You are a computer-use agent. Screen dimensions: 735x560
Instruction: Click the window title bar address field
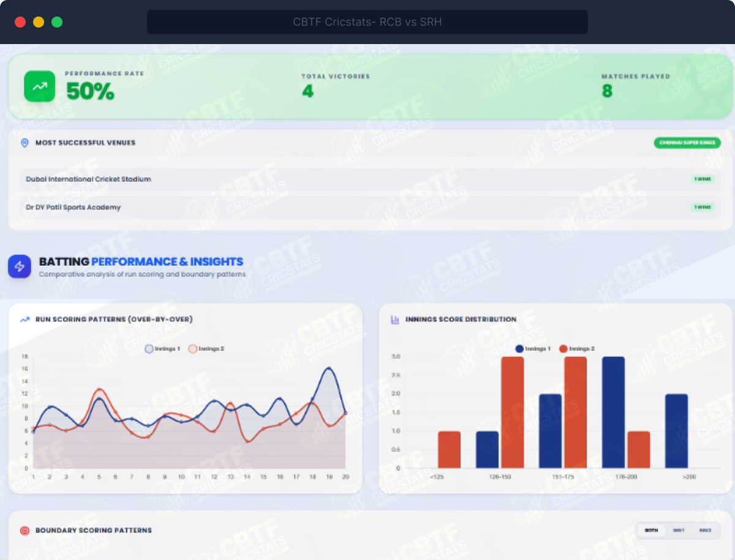click(367, 22)
